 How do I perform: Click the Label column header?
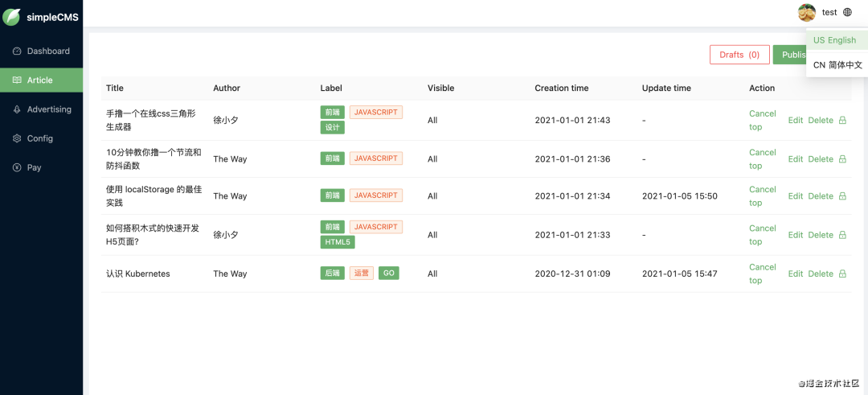331,88
